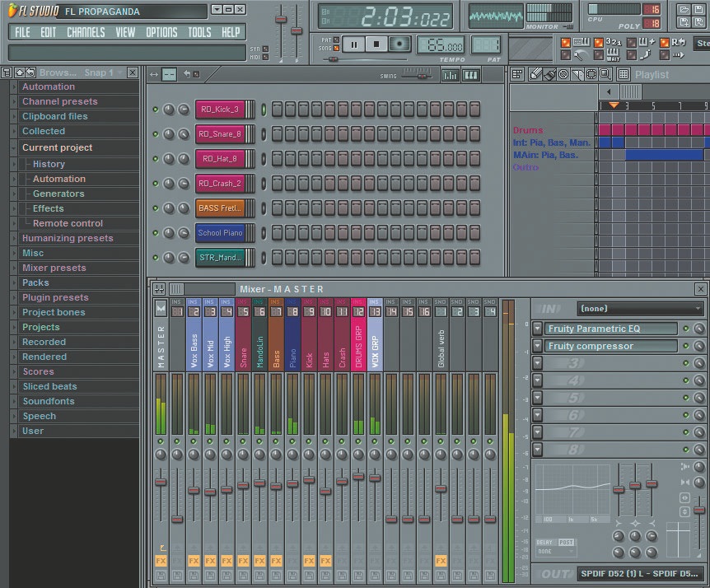The width and height of the screenshot is (710, 588).
Task: Select the DRUMS GRP mixer track
Action: click(x=358, y=334)
